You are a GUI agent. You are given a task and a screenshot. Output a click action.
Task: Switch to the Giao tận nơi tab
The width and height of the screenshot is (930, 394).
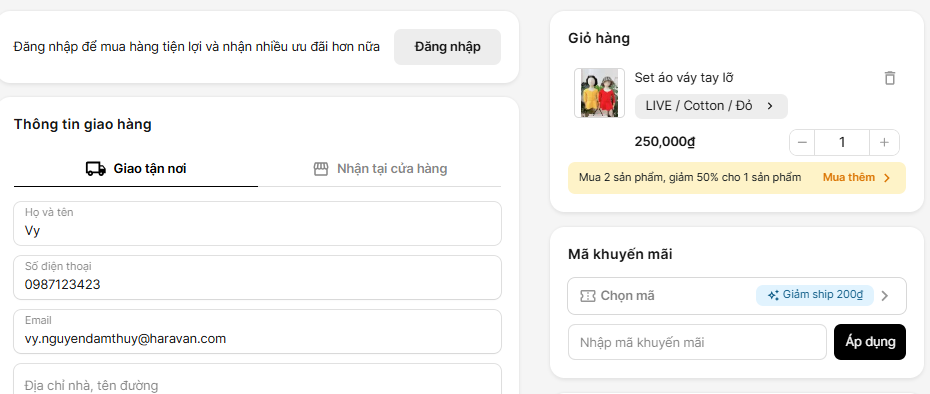[x=136, y=169]
